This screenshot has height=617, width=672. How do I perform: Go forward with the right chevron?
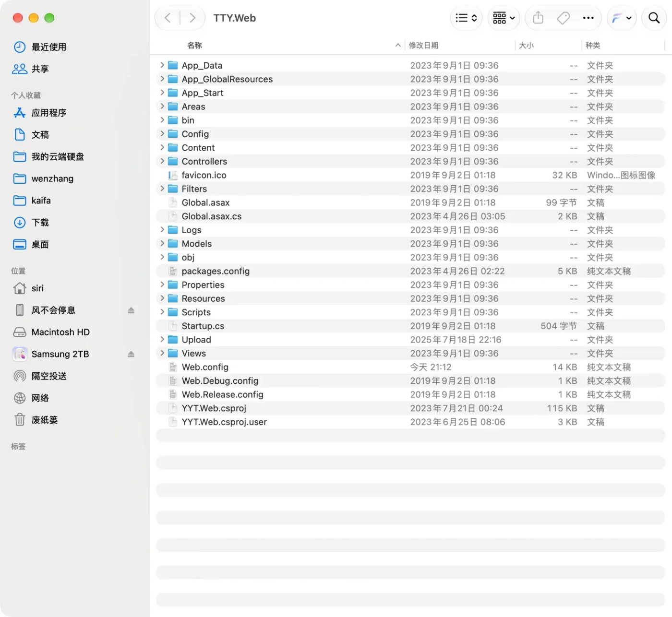click(192, 18)
